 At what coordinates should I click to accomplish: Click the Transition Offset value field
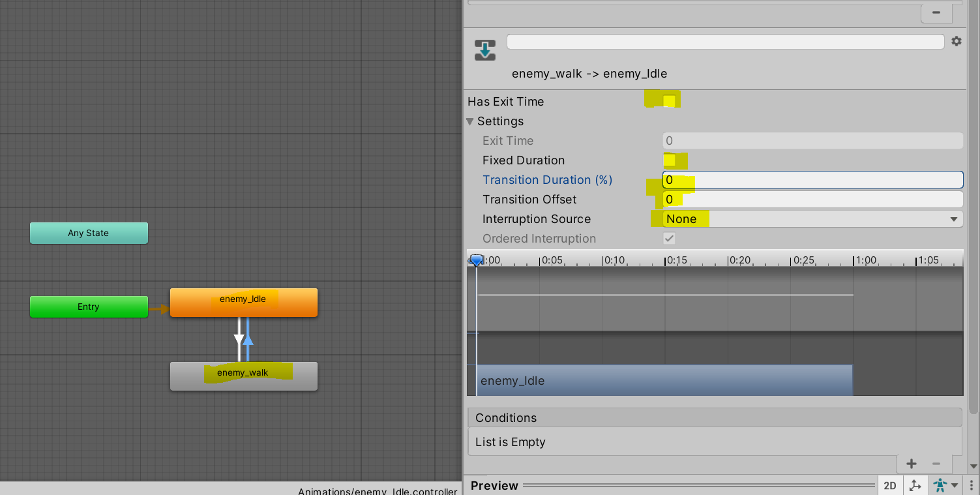tap(812, 200)
